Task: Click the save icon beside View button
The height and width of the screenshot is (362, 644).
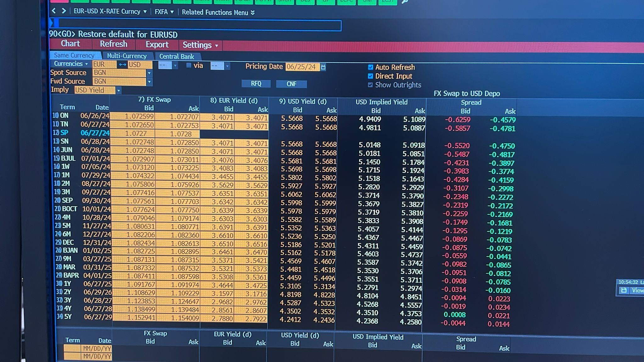Action: click(x=624, y=291)
